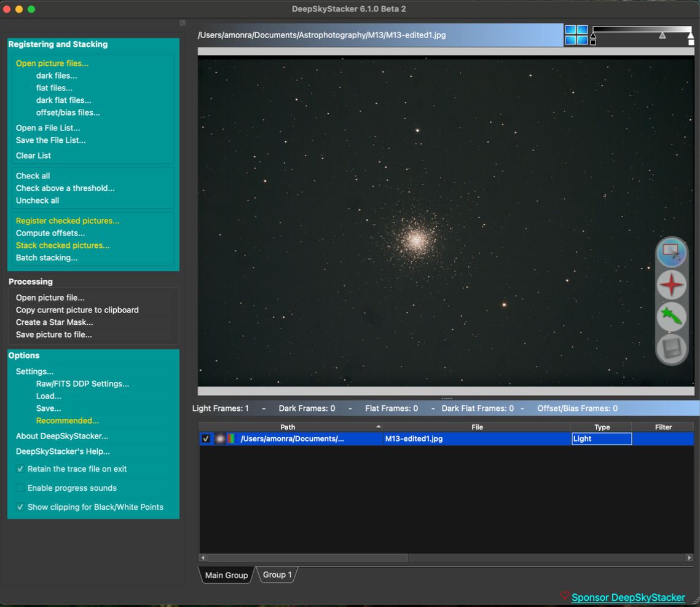Click the gamma slider gray triangle handle
Viewport: 700px width, 607px height.
coord(663,35)
